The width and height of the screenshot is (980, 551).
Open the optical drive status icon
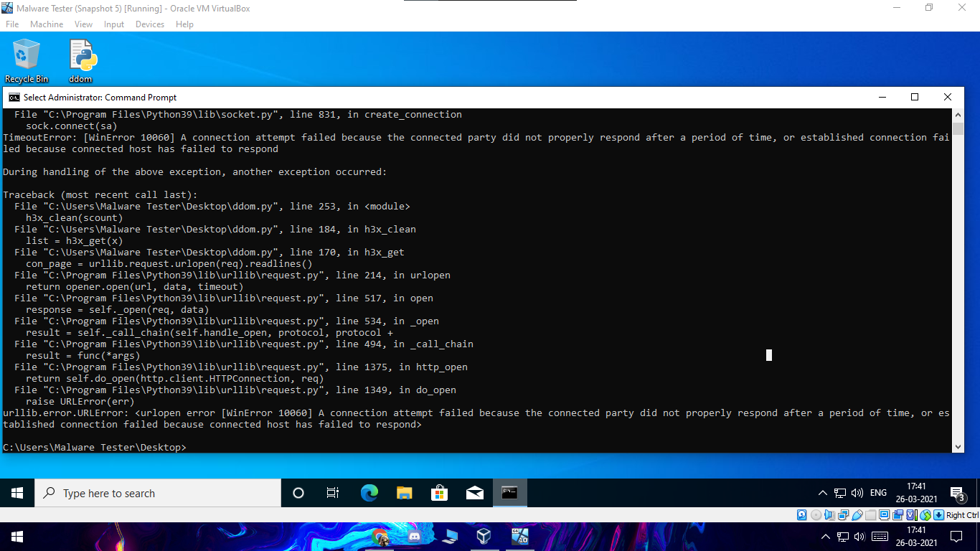pyautogui.click(x=816, y=514)
